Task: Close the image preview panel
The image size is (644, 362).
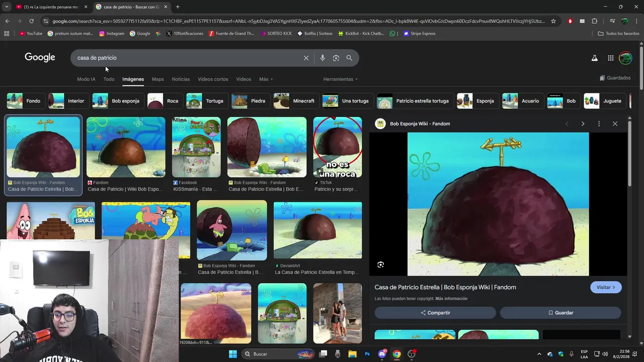Action: (x=615, y=124)
